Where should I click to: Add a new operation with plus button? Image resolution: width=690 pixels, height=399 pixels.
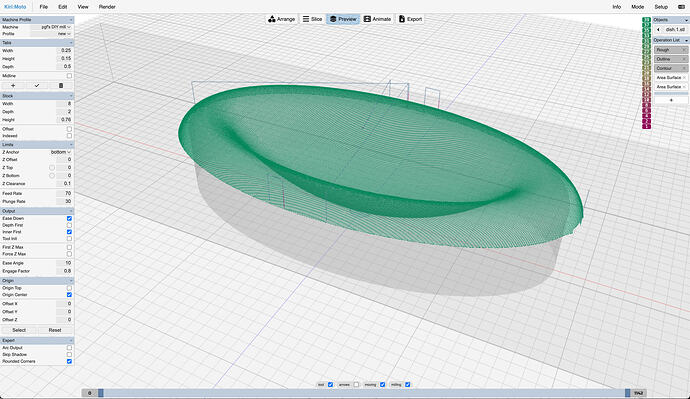671,100
